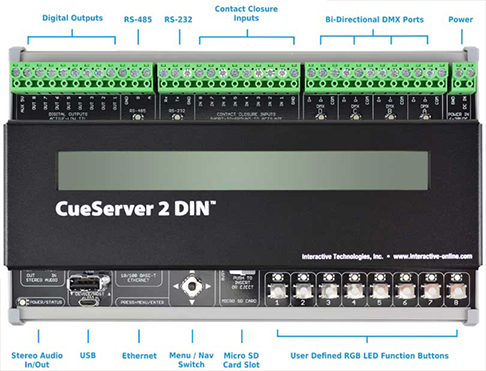
Task: Click the center of the nav switch
Action: [x=192, y=286]
